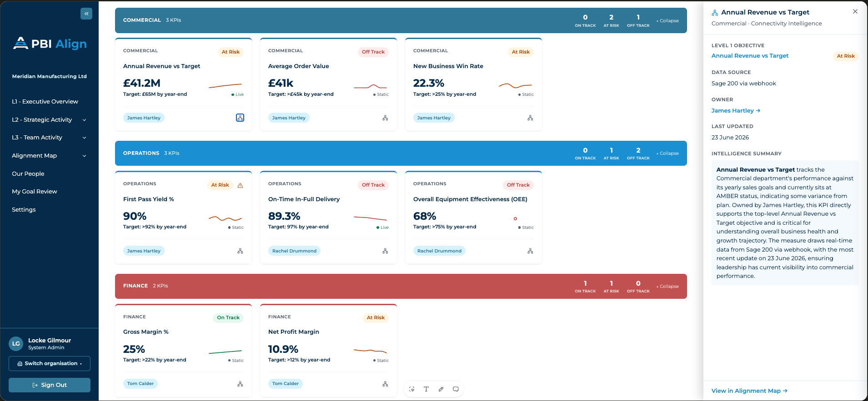Click James Hartley tag on First Pass Yield card
868x401 pixels.
coord(144,251)
